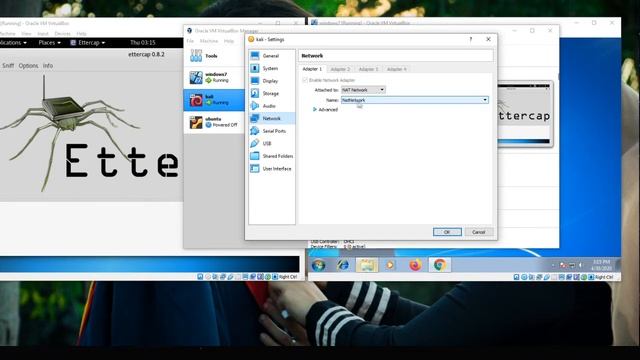Image resolution: width=640 pixels, height=360 pixels.
Task: Select Network settings category
Action: coord(272,118)
